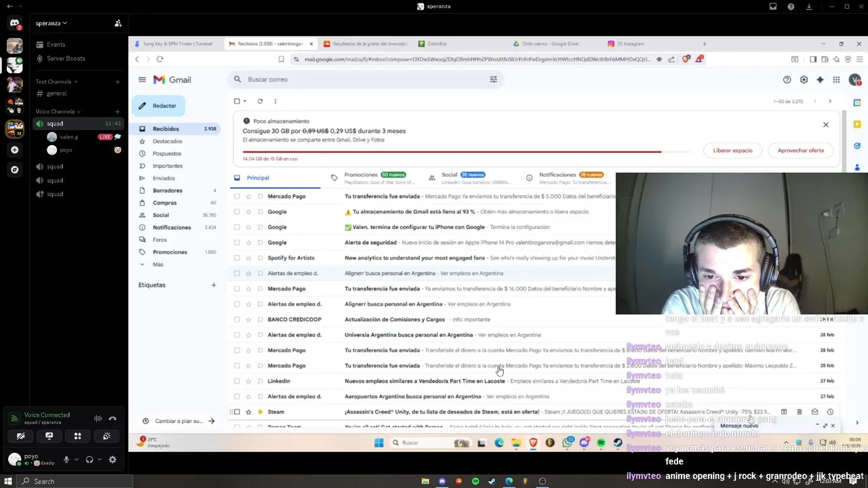The height and width of the screenshot is (488, 868).
Task: Reload the page in the browser toolbar
Action: (159, 59)
